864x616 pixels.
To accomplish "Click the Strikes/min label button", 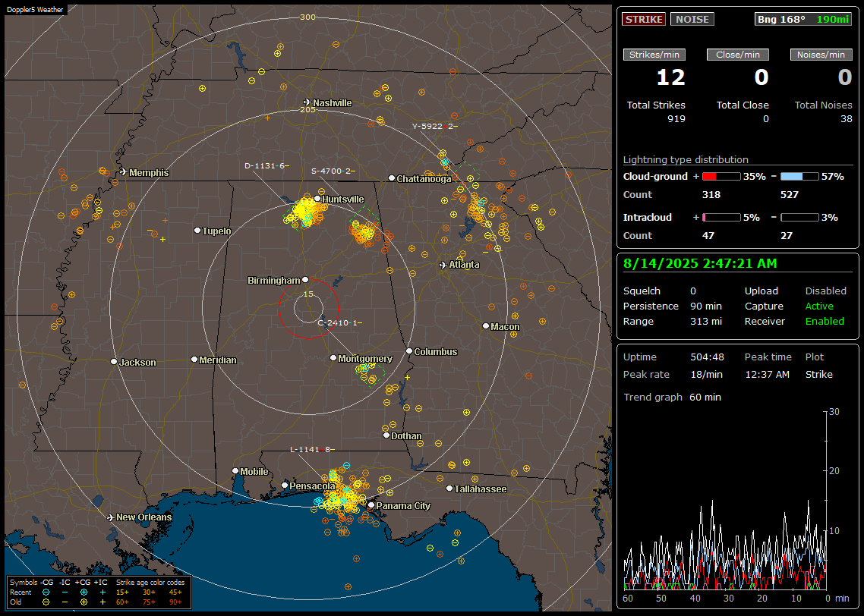I will (x=654, y=55).
